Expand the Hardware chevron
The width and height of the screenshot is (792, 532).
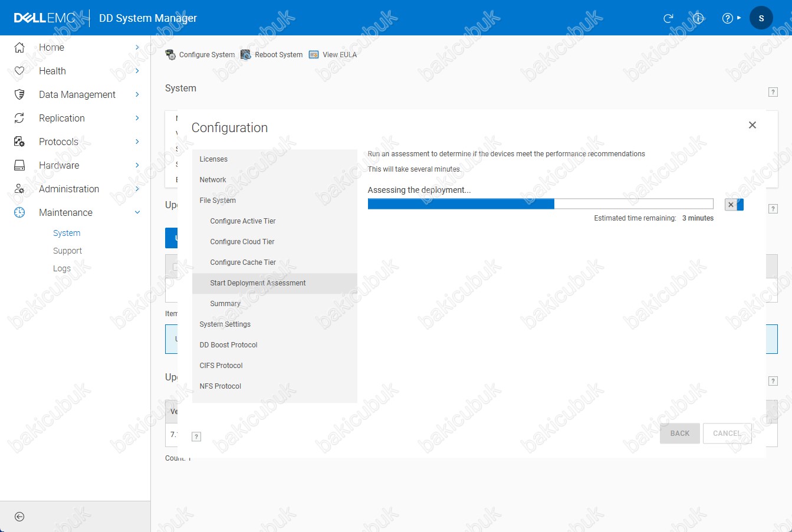tap(137, 165)
